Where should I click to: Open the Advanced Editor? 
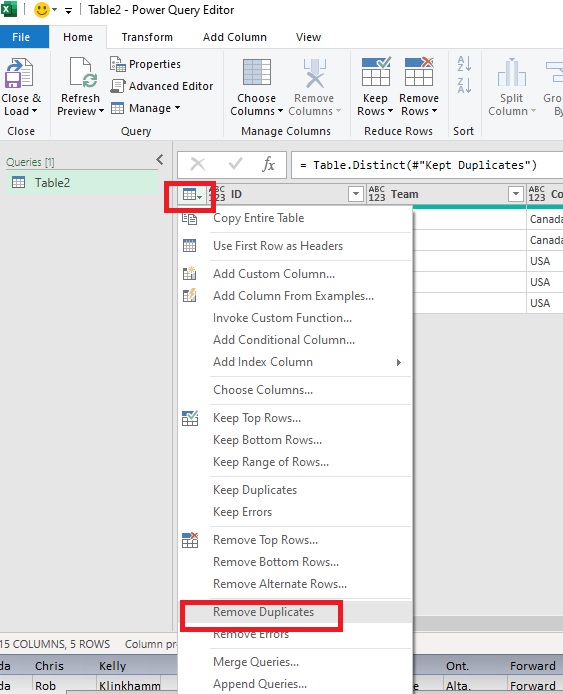click(162, 86)
